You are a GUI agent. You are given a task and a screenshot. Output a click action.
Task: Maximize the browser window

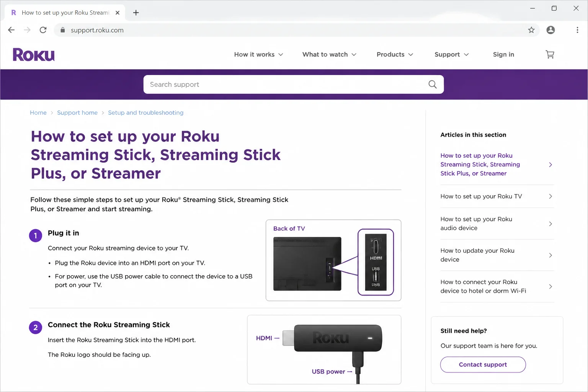pyautogui.click(x=554, y=8)
